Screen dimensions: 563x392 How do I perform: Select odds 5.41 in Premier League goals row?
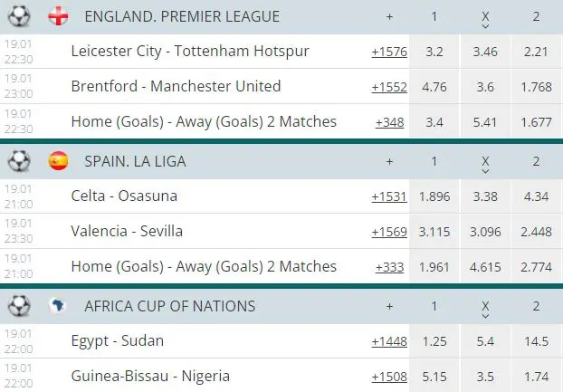tap(485, 122)
